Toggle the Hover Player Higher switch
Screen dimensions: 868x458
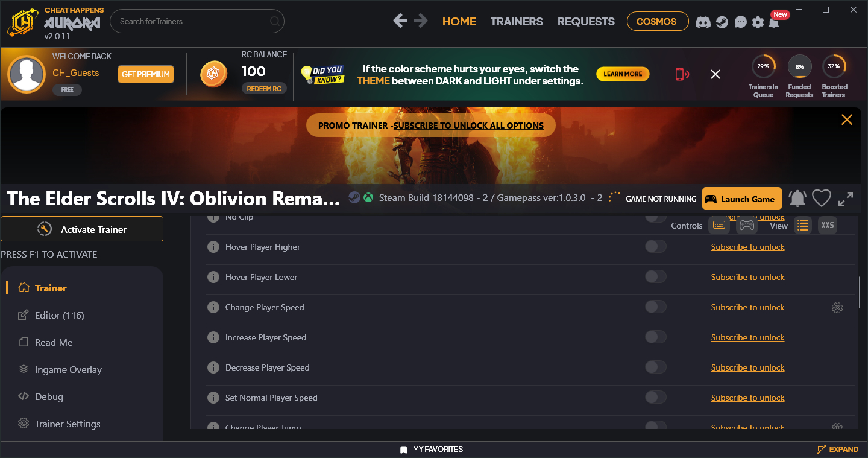655,247
